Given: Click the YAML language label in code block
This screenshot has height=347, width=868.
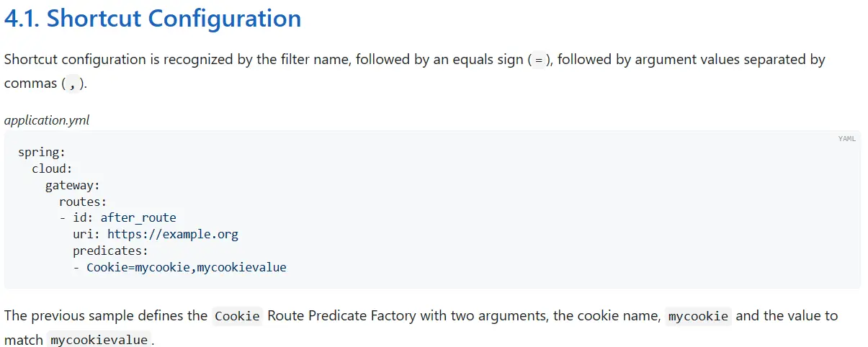Looking at the screenshot, I should coord(846,139).
